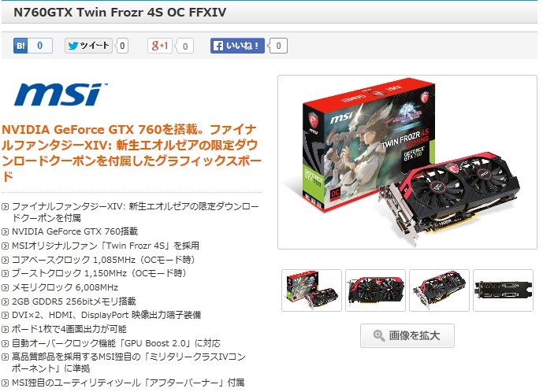Click the N760GTX Twin Frozr 4S OC FFXIV title
Screen dimensions: 543x392
[x=120, y=12]
